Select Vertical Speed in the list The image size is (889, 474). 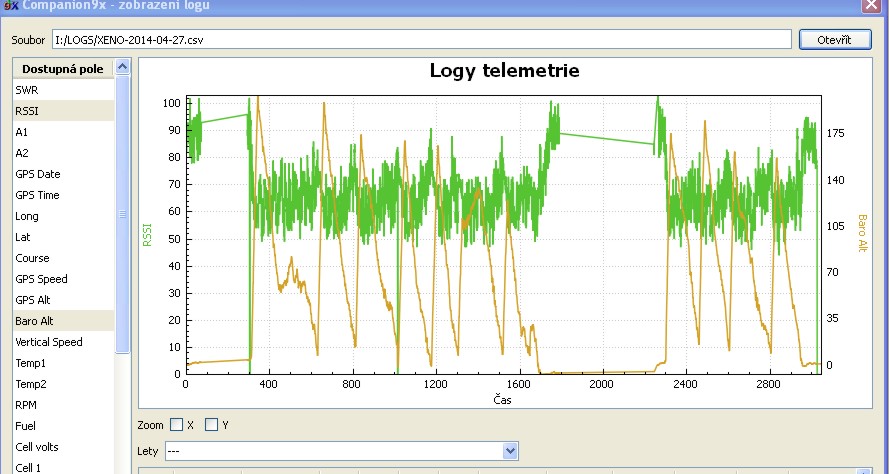tap(48, 342)
